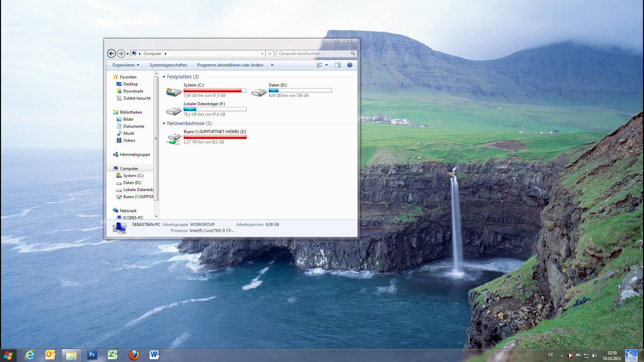Open the Organisieren dropdown menu
Screen dimensions: 644x362
point(125,65)
